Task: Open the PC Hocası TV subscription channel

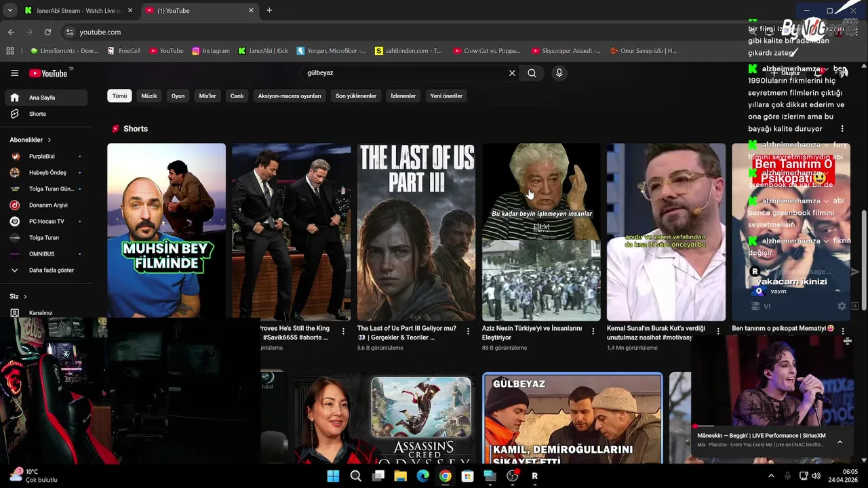Action: [x=46, y=221]
